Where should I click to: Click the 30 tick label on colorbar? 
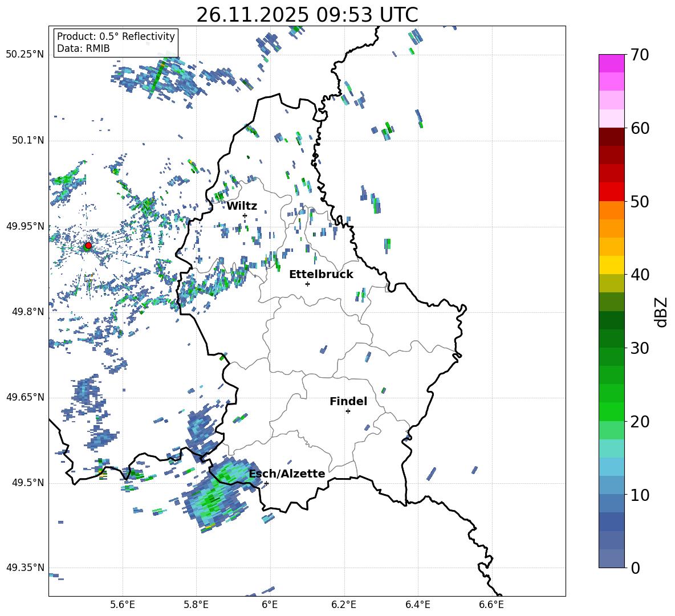[640, 348]
